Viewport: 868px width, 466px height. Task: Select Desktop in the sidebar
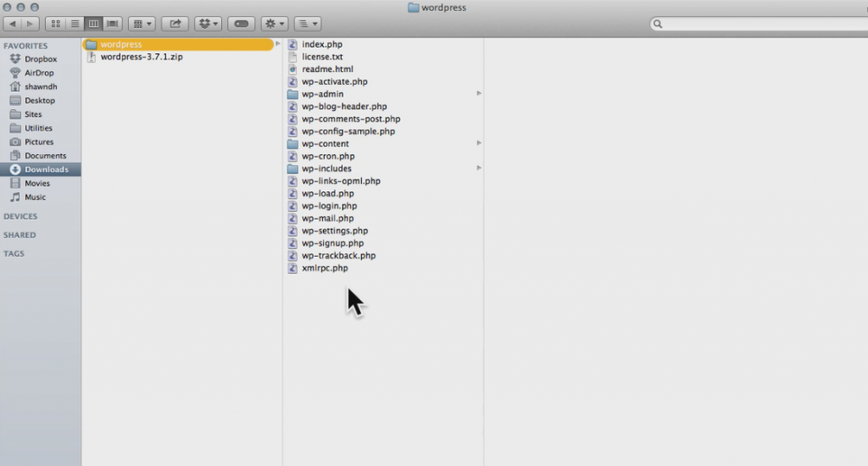(x=41, y=101)
